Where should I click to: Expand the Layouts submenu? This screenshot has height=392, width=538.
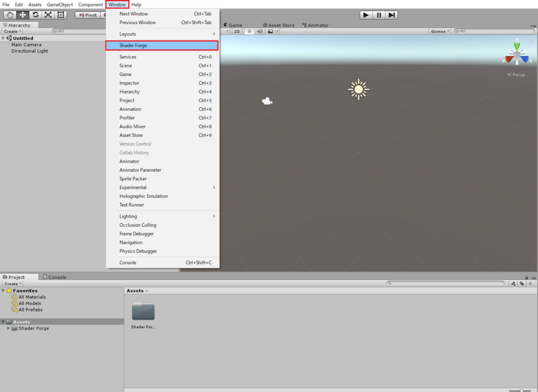[162, 34]
